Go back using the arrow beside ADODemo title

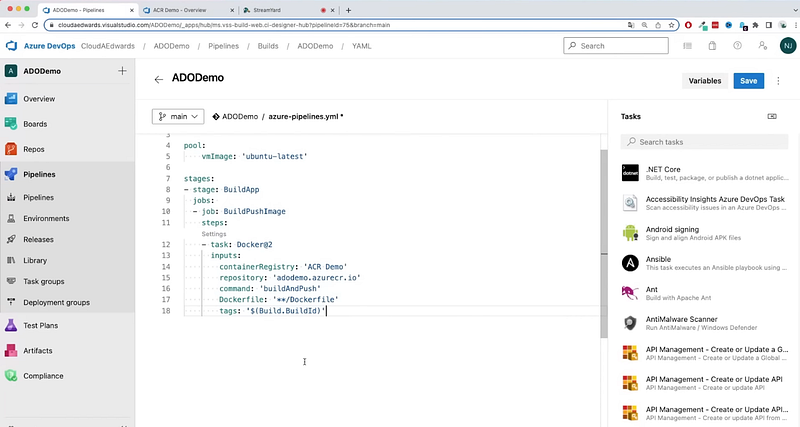click(x=159, y=79)
